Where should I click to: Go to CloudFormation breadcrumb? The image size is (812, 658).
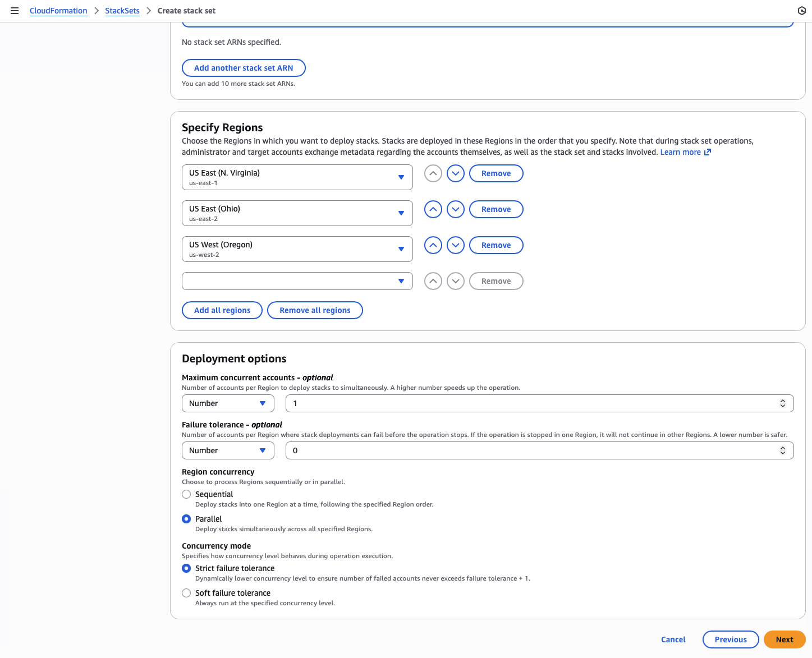58,11
